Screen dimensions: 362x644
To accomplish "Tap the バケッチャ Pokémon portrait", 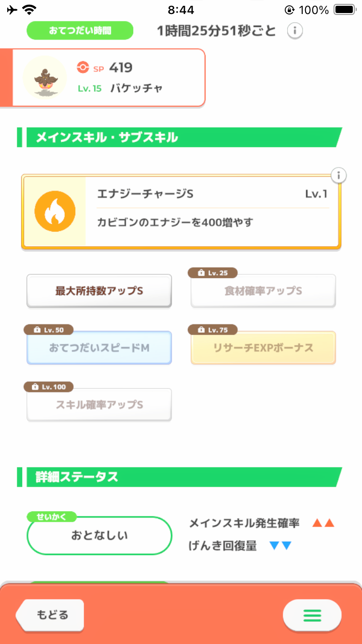I will click(45, 77).
